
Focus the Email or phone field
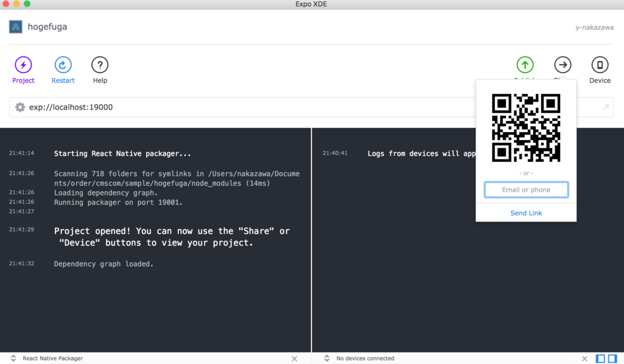tap(526, 189)
